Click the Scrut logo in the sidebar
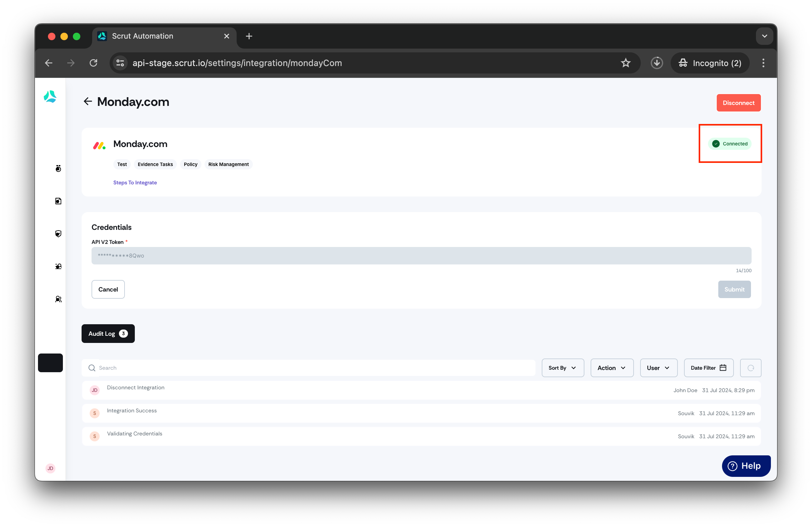The height and width of the screenshot is (527, 812). [50, 97]
